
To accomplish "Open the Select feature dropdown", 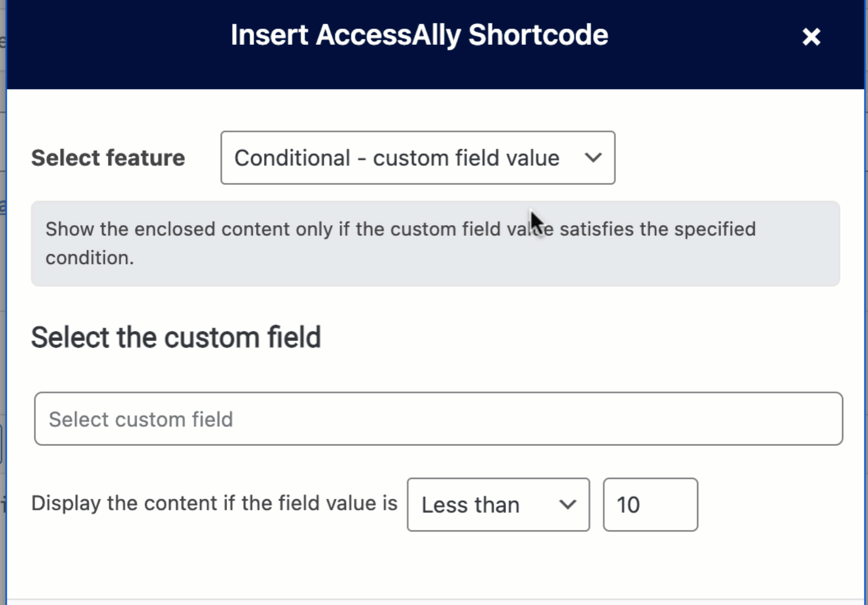I will point(417,157).
